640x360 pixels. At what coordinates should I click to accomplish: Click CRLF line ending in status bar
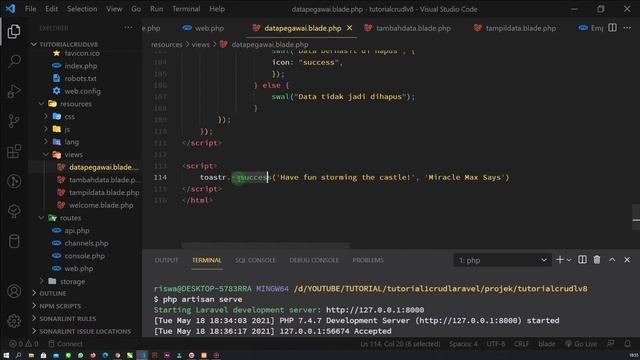click(x=521, y=344)
